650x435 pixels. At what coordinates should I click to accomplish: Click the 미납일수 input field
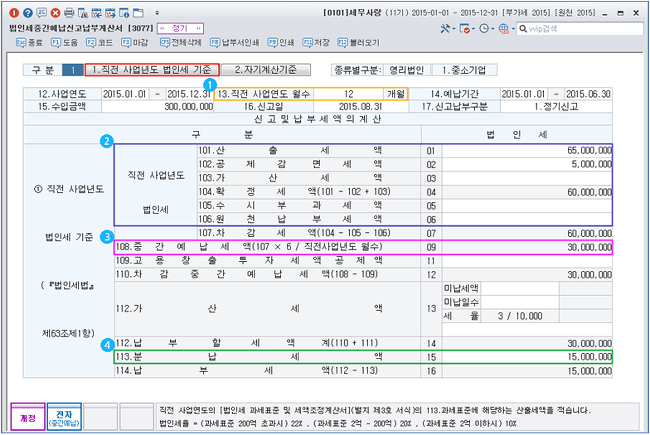click(520, 302)
